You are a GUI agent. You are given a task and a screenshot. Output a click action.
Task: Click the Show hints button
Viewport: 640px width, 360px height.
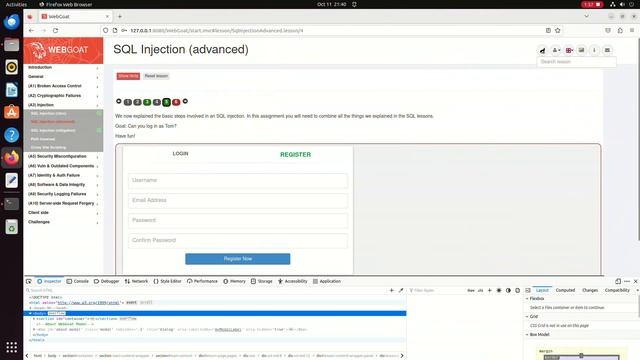tap(128, 76)
